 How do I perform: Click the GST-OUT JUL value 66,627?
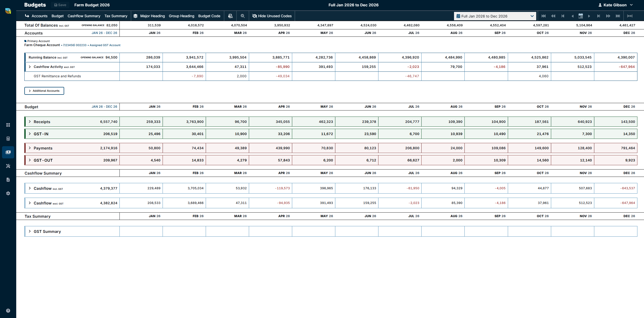point(413,160)
